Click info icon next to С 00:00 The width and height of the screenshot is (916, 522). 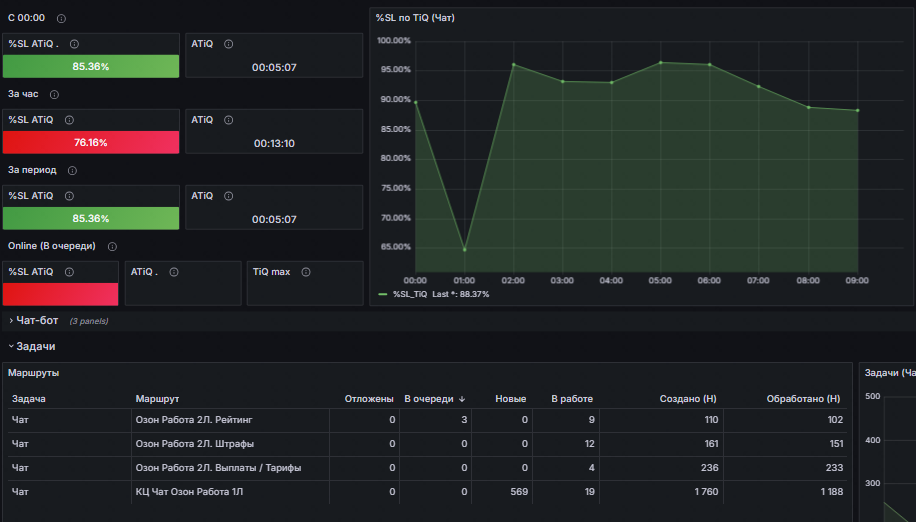tap(61, 19)
